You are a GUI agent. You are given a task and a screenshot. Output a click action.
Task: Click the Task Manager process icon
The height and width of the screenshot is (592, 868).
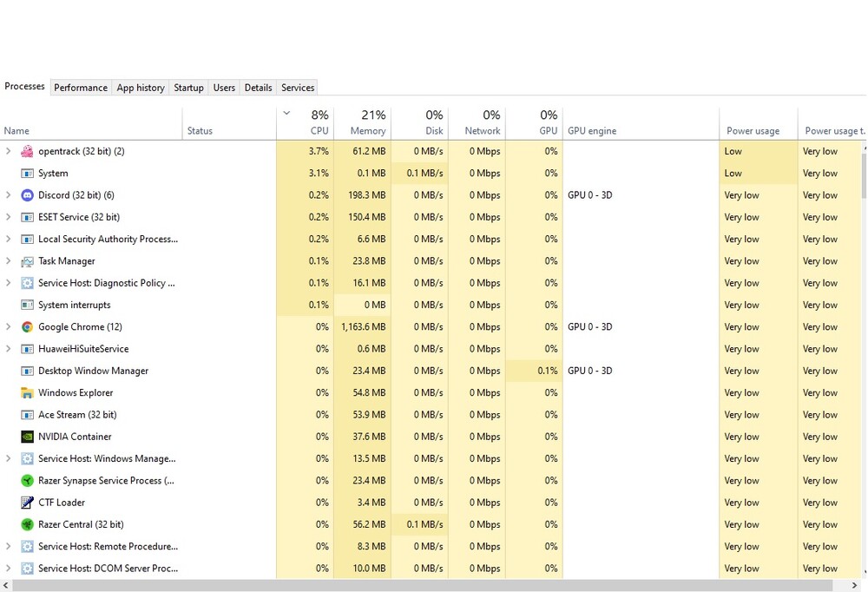coord(27,261)
